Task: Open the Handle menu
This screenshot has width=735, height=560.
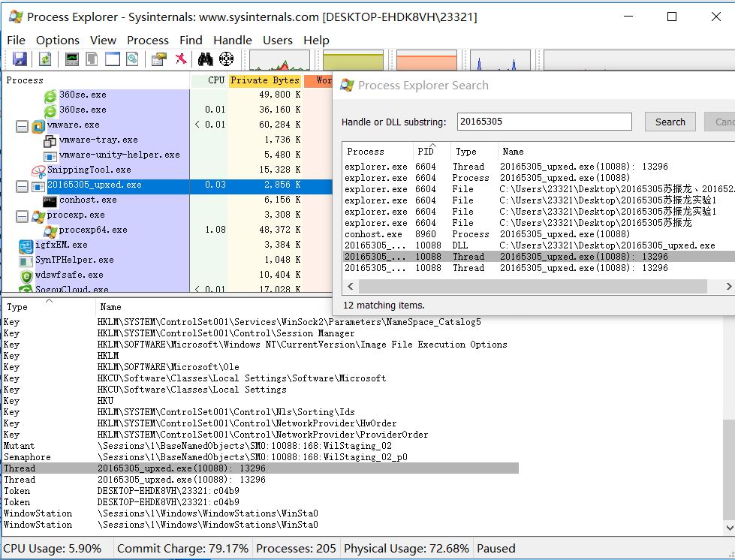Action: coord(233,41)
